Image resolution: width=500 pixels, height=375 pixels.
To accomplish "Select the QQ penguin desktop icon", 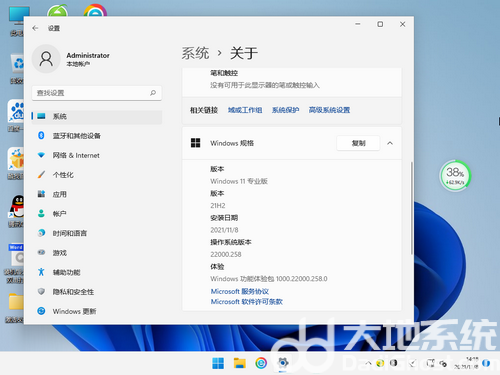I will click(17, 206).
